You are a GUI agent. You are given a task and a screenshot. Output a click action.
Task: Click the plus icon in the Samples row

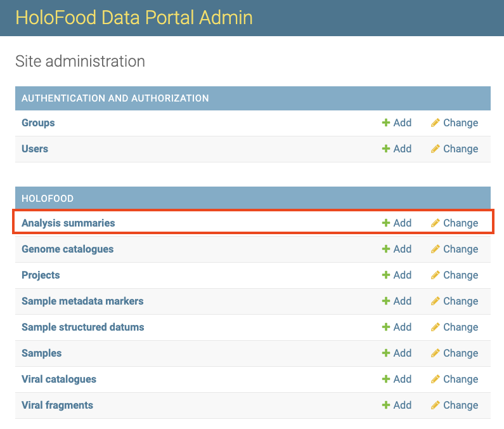tap(385, 353)
